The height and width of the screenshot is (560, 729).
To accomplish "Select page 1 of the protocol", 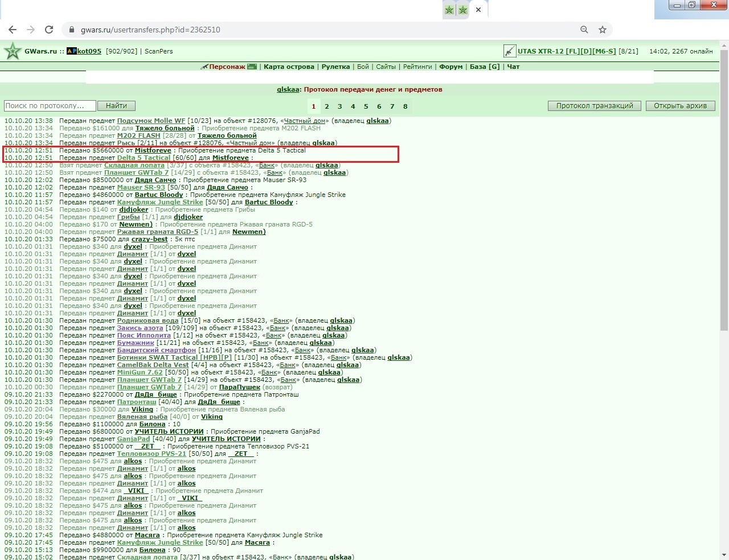I will (x=313, y=106).
